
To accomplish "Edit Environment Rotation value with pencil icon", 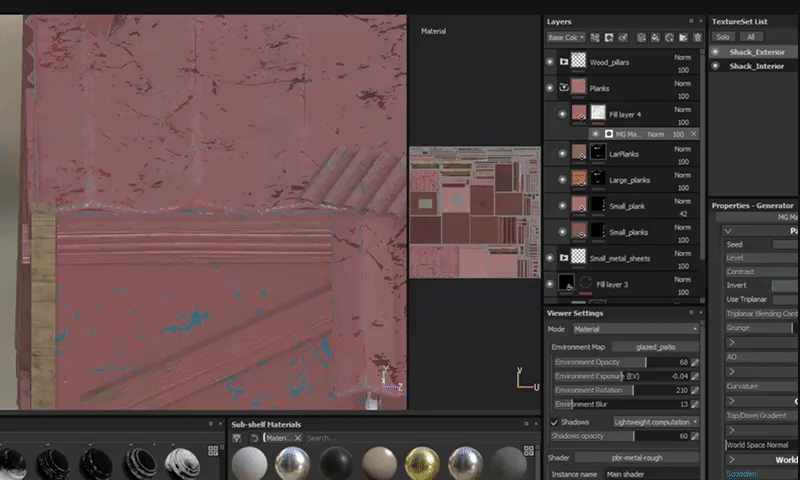I will pos(694,390).
